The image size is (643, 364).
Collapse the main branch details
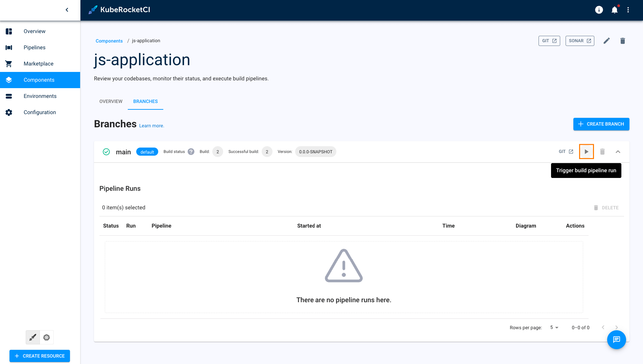tap(618, 152)
